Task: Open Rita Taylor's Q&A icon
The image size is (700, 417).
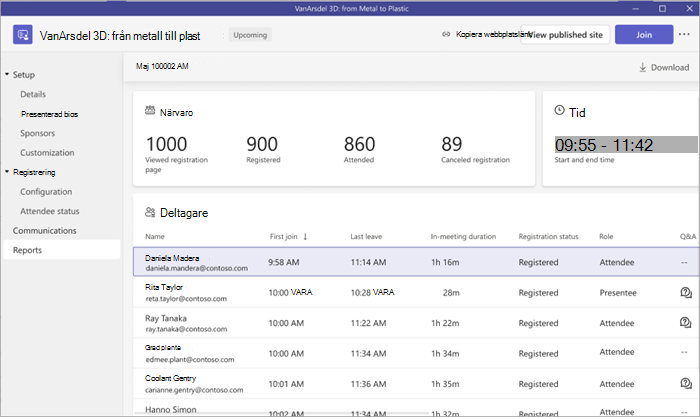Action: coord(686,292)
